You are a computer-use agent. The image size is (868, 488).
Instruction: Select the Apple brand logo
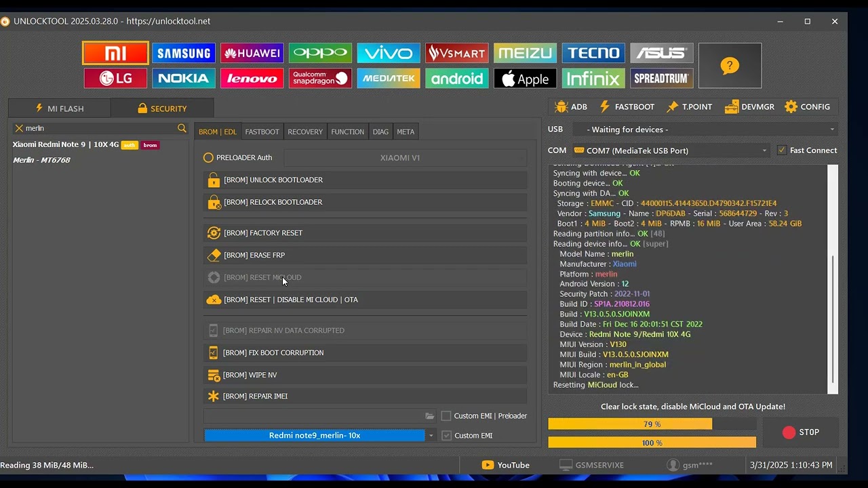[525, 79]
